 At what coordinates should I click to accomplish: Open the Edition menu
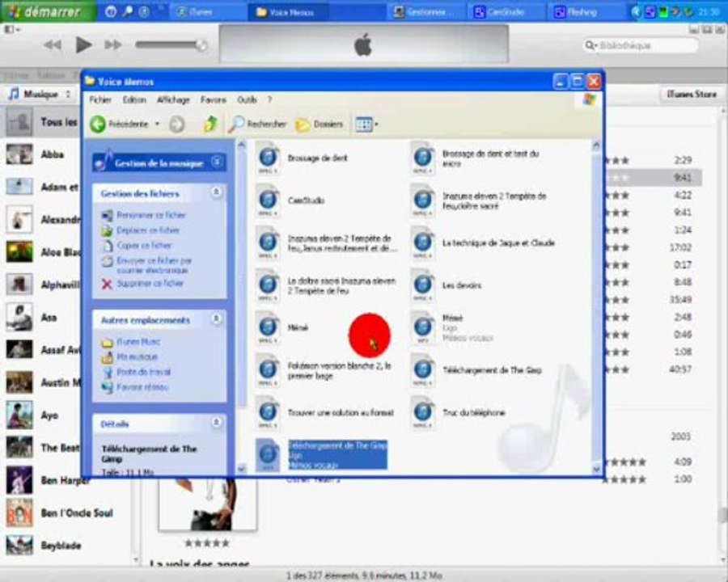click(134, 99)
